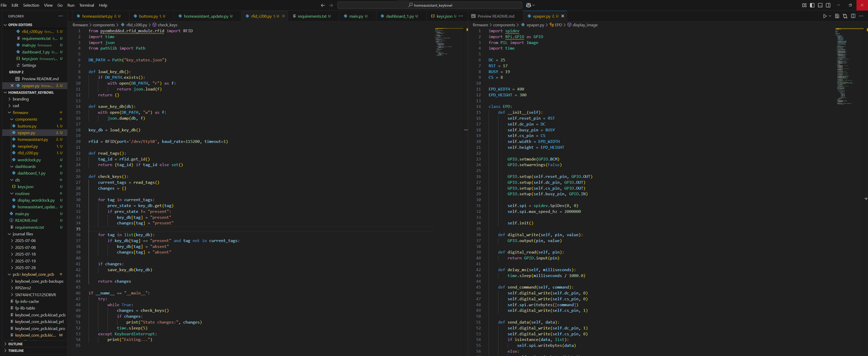Open hex editor binary file icon
The image size is (868, 356).
837,16
